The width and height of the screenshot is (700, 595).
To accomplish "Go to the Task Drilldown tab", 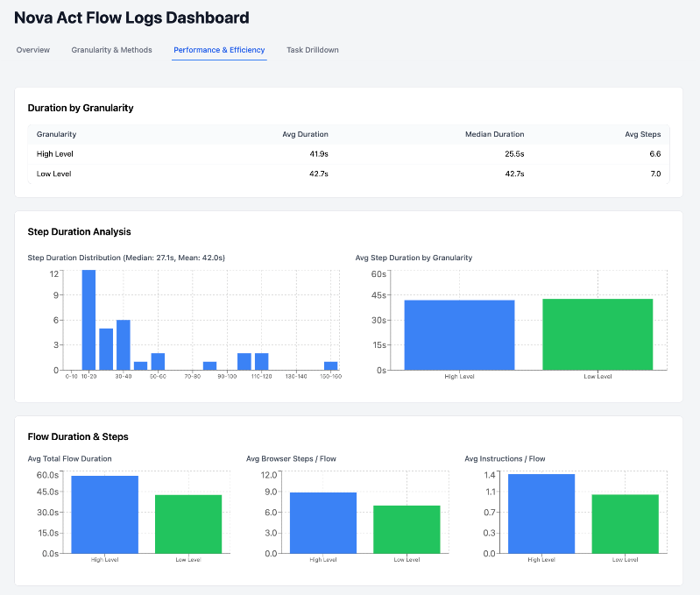I will [x=313, y=50].
